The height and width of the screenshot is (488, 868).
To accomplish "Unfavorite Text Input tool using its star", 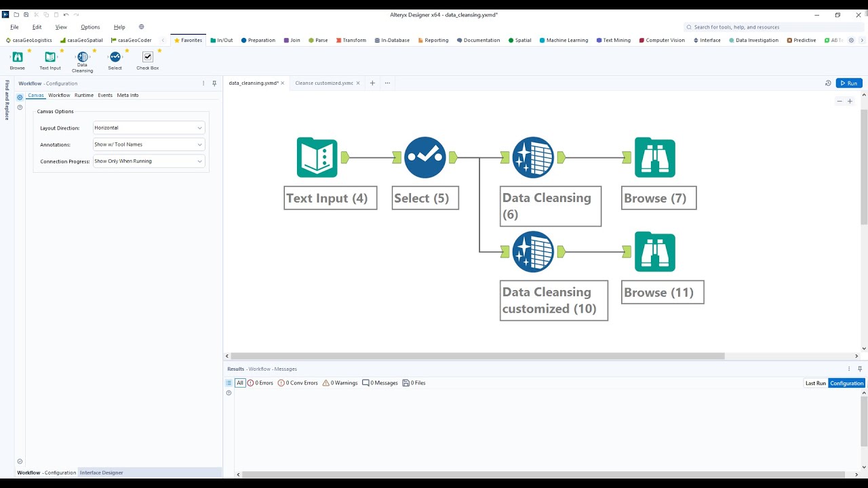I will 62,50.
